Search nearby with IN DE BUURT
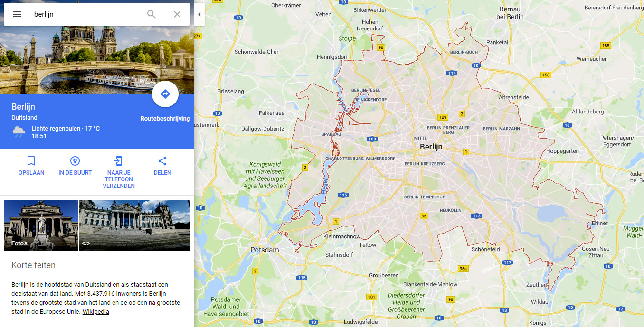This screenshot has height=327, width=644. (75, 166)
